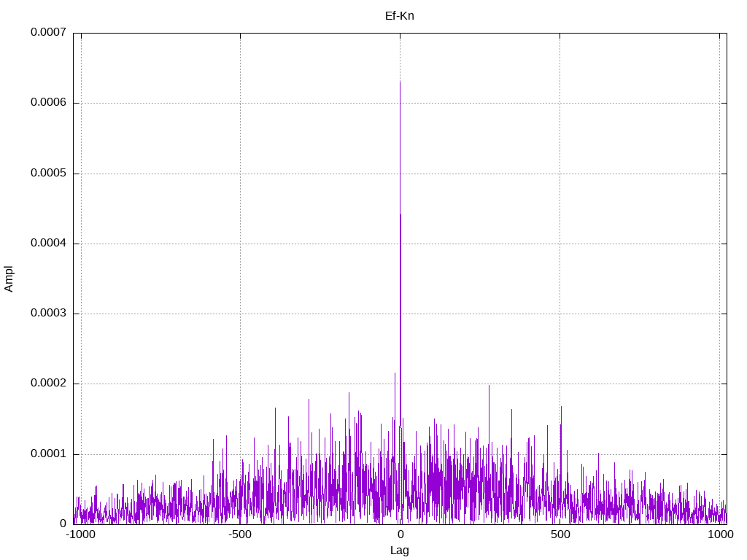Click the tip of the tallest central peak
This screenshot has width=747, height=560.
[x=400, y=82]
